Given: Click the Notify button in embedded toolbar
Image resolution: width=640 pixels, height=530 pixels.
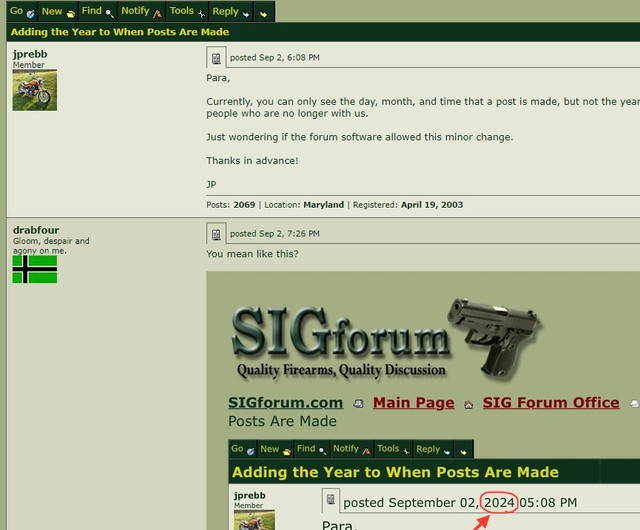Looking at the screenshot, I should pyautogui.click(x=351, y=449).
